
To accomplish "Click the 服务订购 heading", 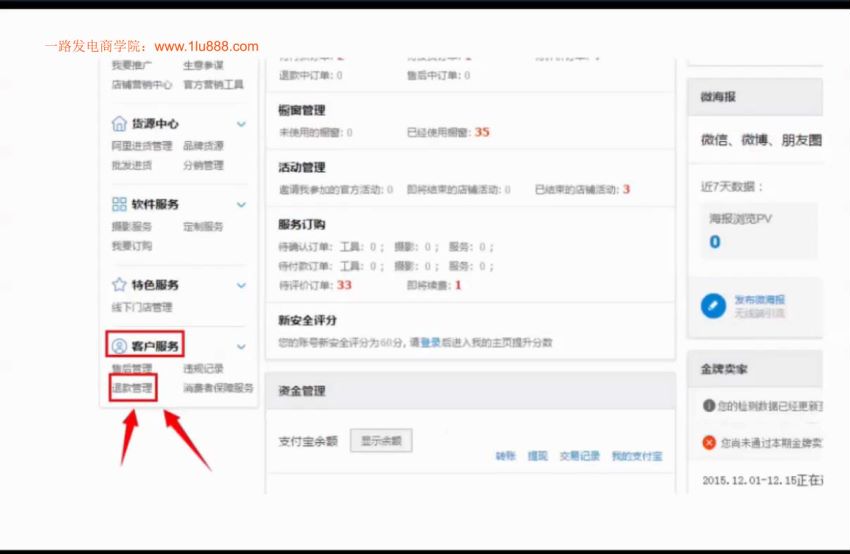I will click(x=302, y=224).
